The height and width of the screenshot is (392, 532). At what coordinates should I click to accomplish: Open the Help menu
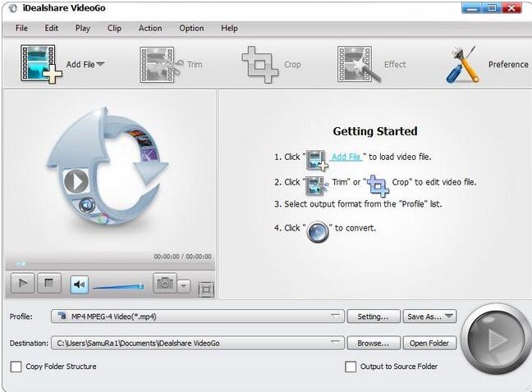tap(229, 28)
